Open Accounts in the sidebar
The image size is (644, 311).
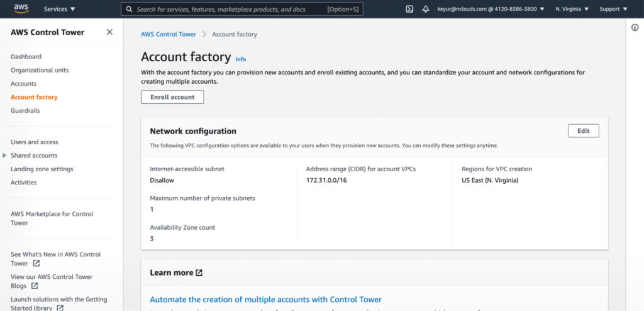(23, 84)
